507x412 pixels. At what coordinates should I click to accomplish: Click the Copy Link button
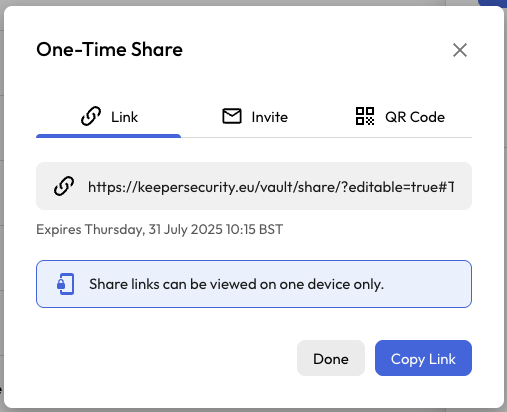coord(423,358)
